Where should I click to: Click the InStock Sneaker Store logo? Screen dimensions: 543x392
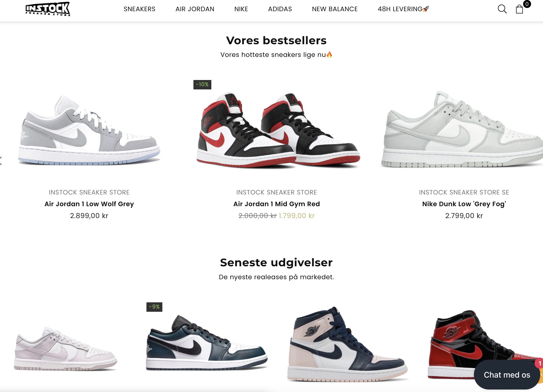coord(48,9)
